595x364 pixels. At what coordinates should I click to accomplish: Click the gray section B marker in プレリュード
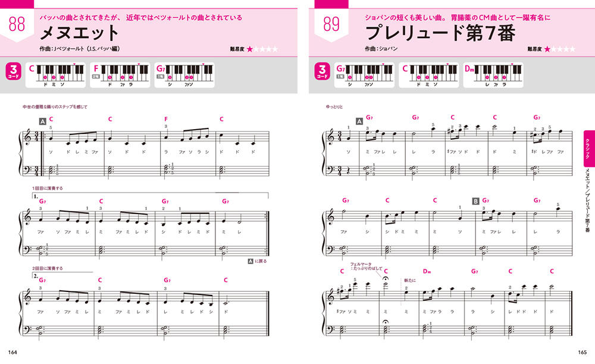475,202
